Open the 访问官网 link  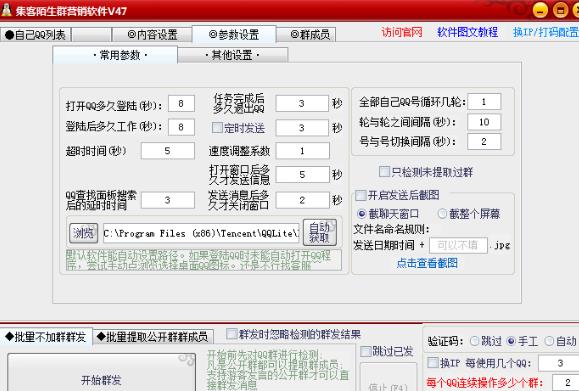402,32
